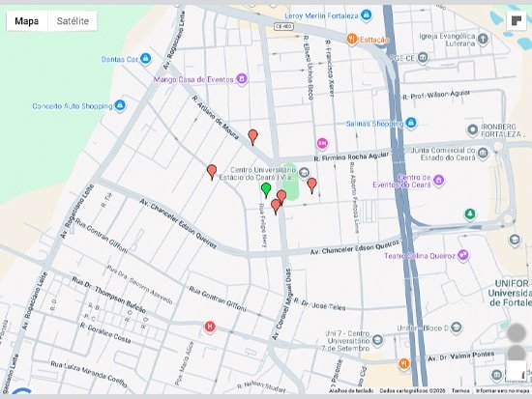The image size is (532, 399).
Task: Select the Mapa view tab
Action: tap(27, 21)
